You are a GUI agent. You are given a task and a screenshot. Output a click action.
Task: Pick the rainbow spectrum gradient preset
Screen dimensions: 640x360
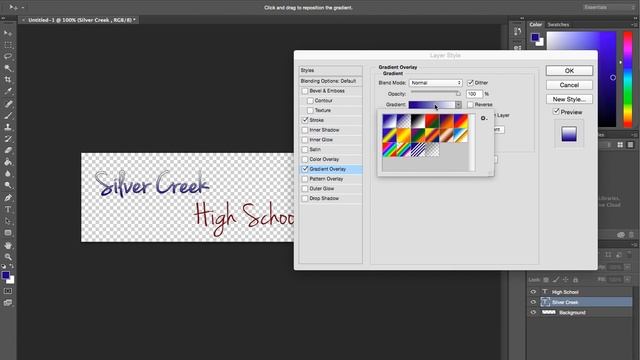tap(389, 150)
